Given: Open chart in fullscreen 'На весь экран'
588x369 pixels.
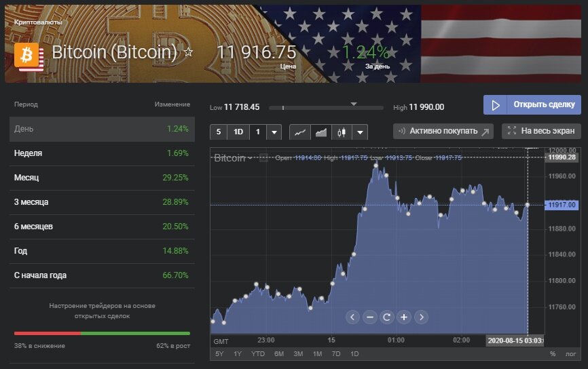Looking at the screenshot, I should [x=541, y=131].
